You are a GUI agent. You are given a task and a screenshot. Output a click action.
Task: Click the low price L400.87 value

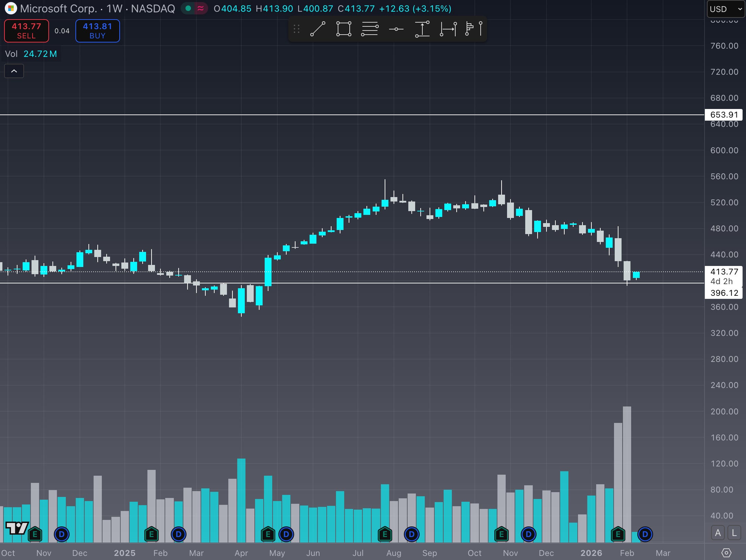click(315, 9)
